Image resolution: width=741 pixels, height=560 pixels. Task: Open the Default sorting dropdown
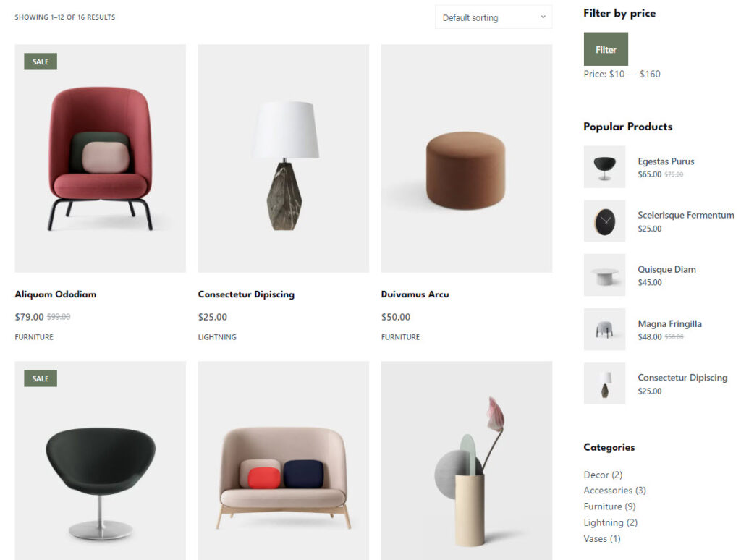click(493, 17)
